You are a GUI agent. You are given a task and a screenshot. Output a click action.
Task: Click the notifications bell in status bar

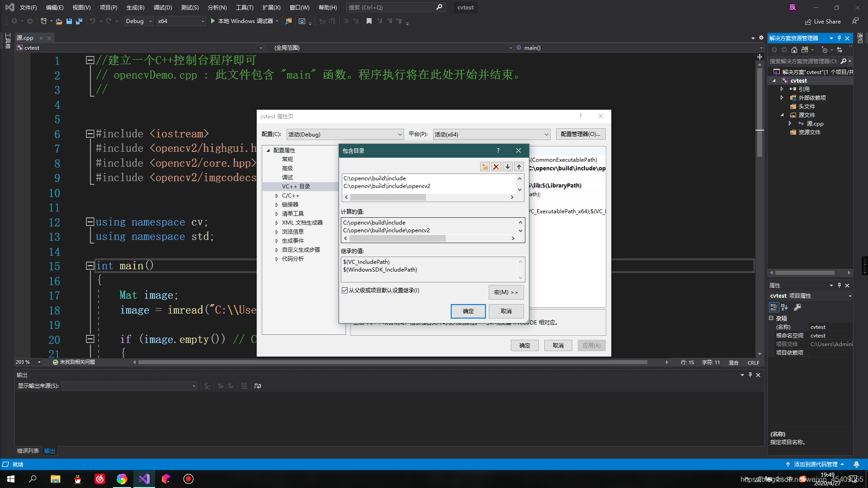tap(856, 464)
